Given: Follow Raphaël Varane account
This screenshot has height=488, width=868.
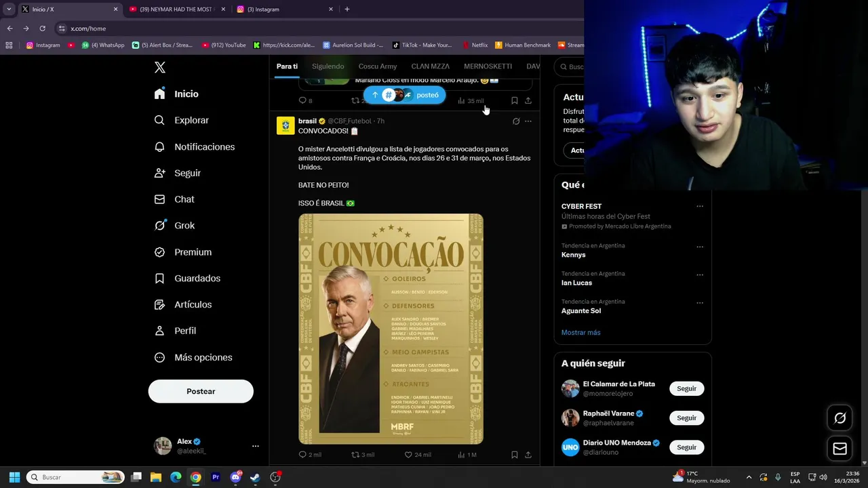Looking at the screenshot, I should click(x=687, y=418).
